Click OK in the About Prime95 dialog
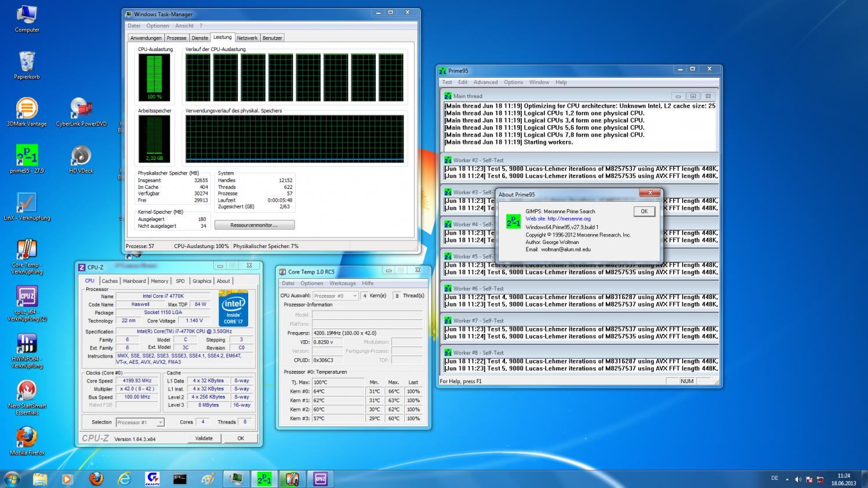The image size is (868, 488). [x=644, y=212]
